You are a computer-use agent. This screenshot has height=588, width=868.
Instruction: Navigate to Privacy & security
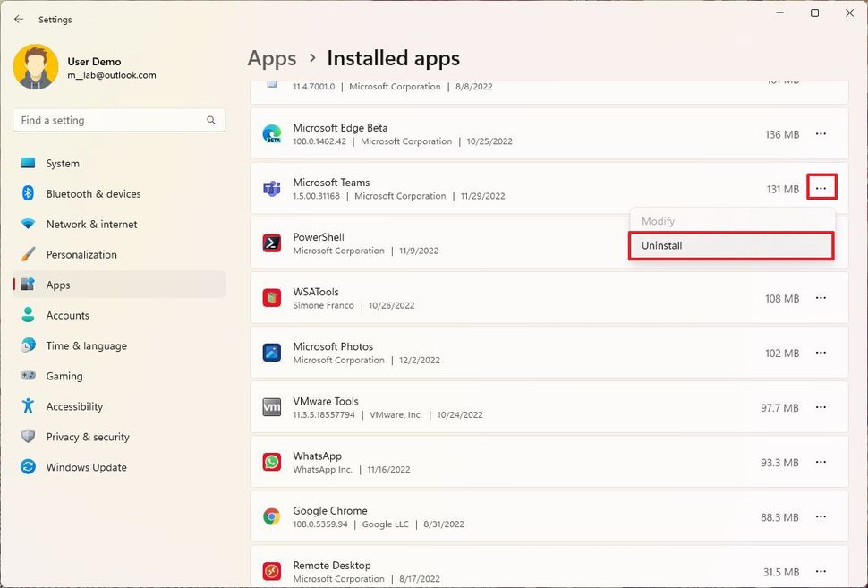click(88, 437)
